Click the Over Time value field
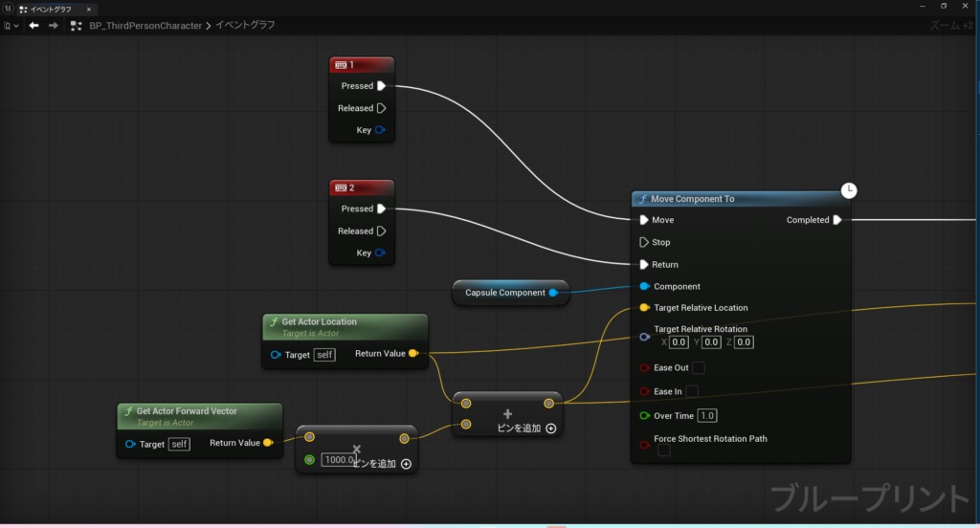The width and height of the screenshot is (980, 528). pos(707,415)
